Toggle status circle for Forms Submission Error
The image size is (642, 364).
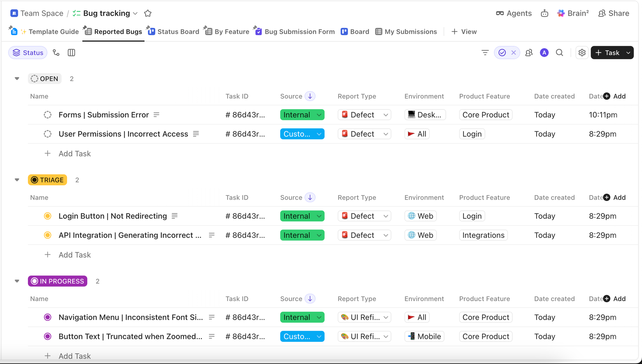tap(48, 115)
